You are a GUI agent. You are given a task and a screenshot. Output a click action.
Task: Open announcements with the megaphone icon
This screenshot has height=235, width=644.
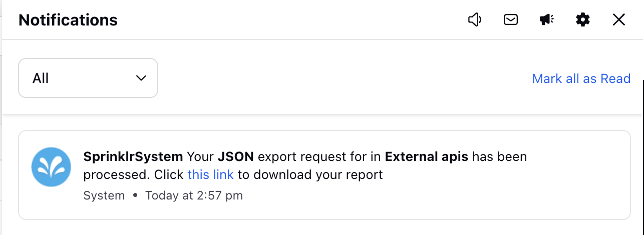click(x=547, y=20)
